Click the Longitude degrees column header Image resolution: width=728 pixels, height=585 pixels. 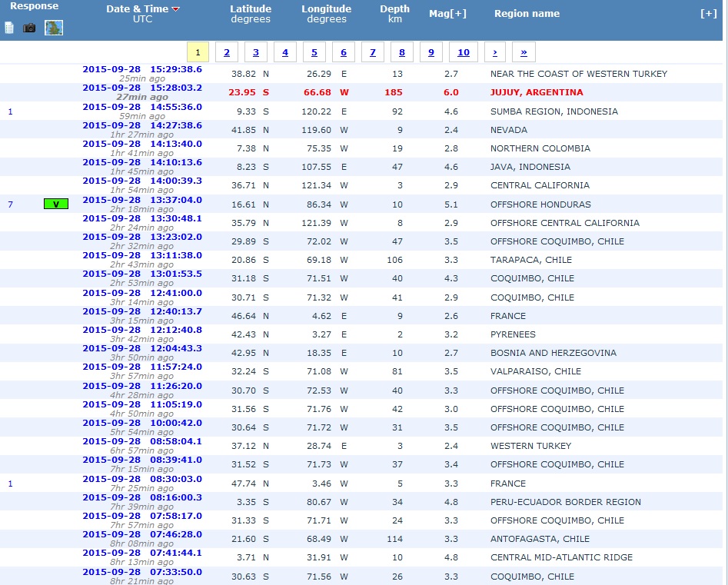click(x=327, y=14)
